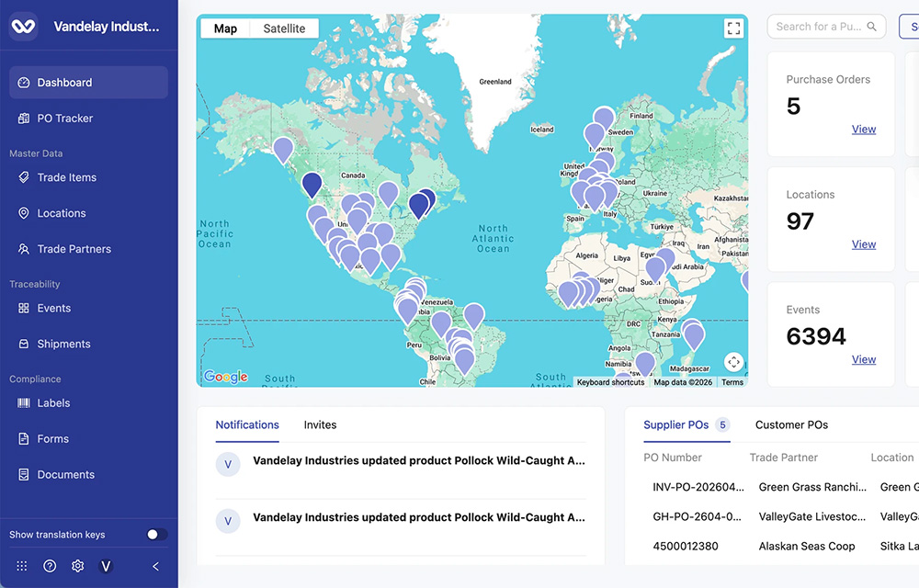Click the Trade Items tag icon

[x=24, y=177]
